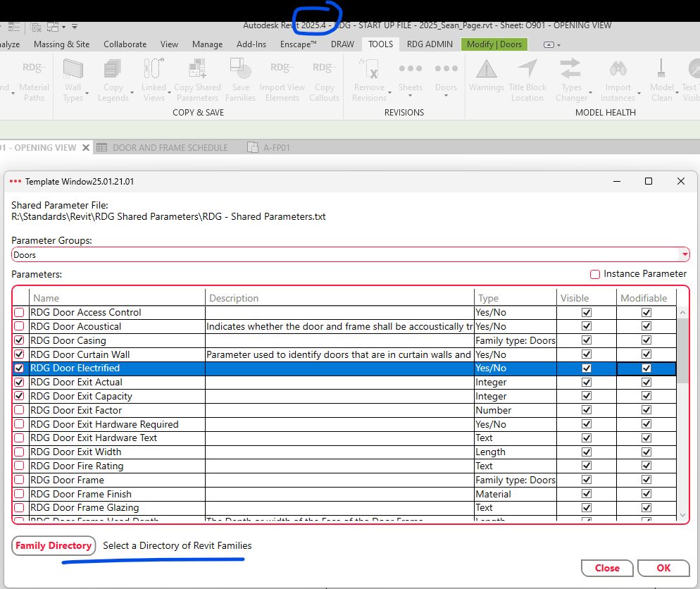Toggle Visible for RDG Door Fire Rating

coord(587,466)
